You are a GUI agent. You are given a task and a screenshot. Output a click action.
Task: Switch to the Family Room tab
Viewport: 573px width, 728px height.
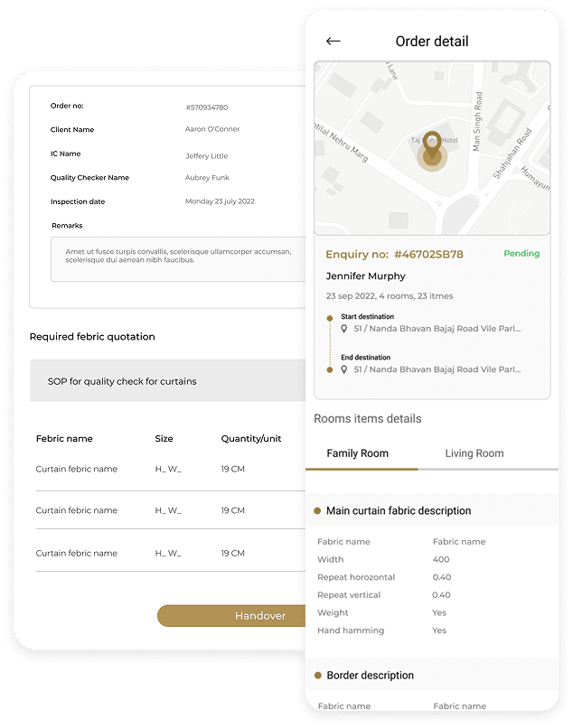pos(358,453)
